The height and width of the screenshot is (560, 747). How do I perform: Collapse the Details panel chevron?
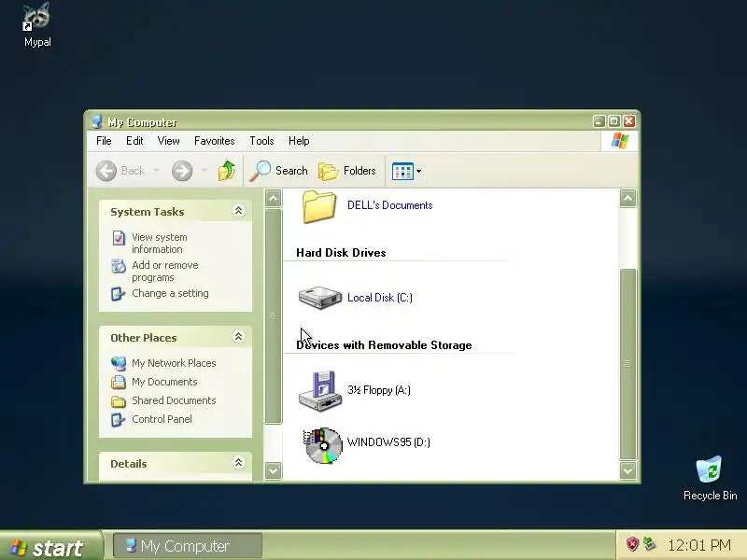point(238,462)
